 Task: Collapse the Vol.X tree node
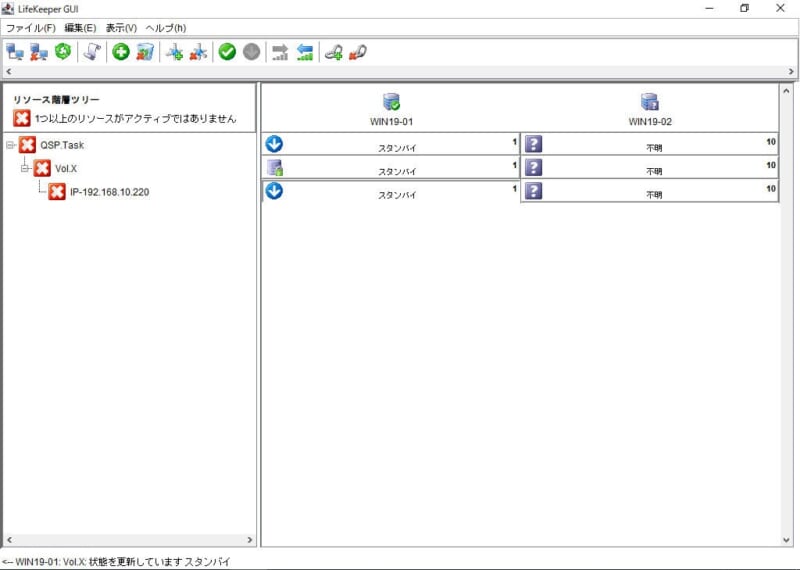point(26,168)
